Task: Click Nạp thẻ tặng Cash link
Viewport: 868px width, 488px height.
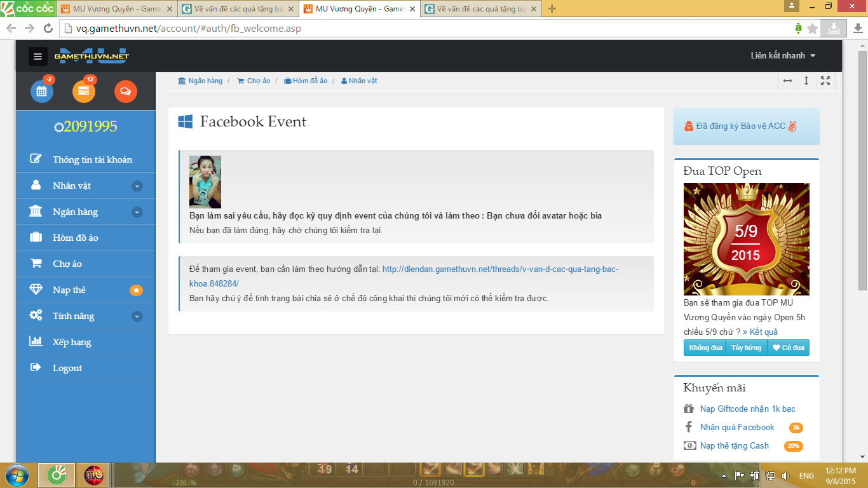Action: [735, 445]
